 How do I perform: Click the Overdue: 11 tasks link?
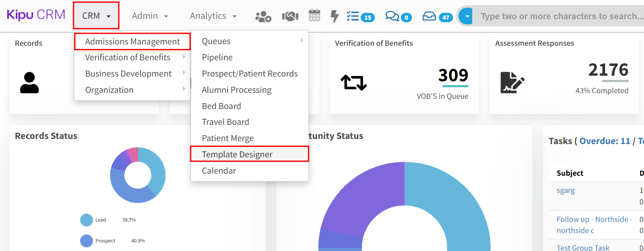click(x=605, y=141)
